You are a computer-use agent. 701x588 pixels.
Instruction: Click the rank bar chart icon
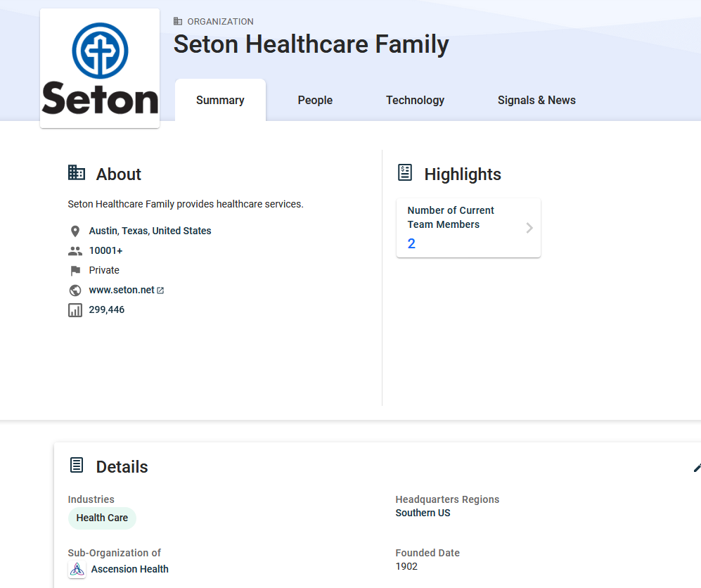pyautogui.click(x=75, y=310)
